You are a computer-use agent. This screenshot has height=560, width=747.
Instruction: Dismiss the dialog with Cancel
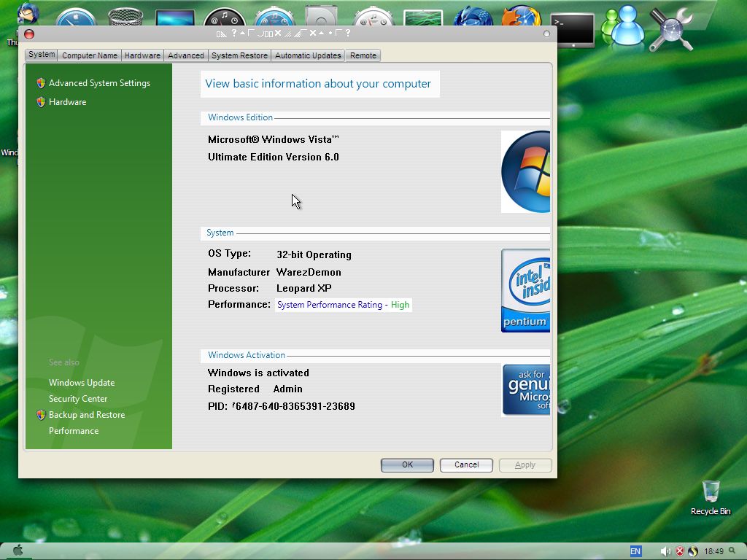click(x=466, y=464)
